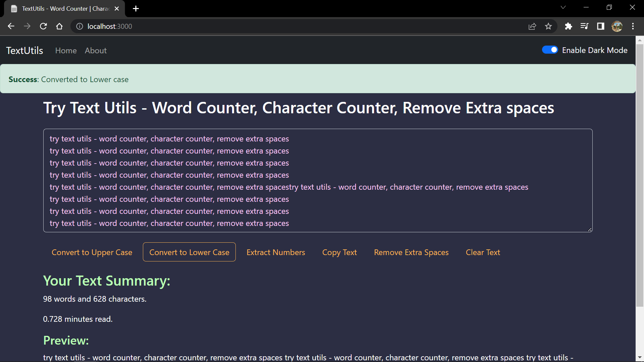
Task: Open the side panel icon
Action: tap(601, 26)
